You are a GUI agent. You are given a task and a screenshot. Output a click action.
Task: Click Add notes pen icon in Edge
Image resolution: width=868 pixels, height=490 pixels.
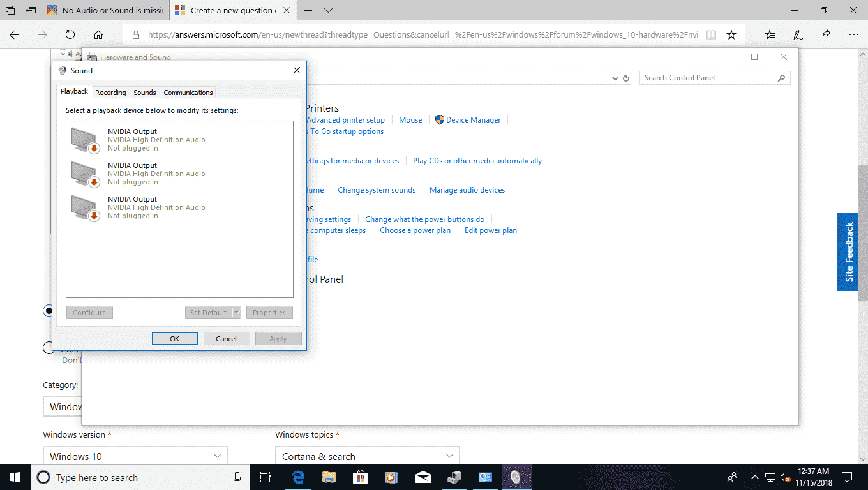pos(798,35)
